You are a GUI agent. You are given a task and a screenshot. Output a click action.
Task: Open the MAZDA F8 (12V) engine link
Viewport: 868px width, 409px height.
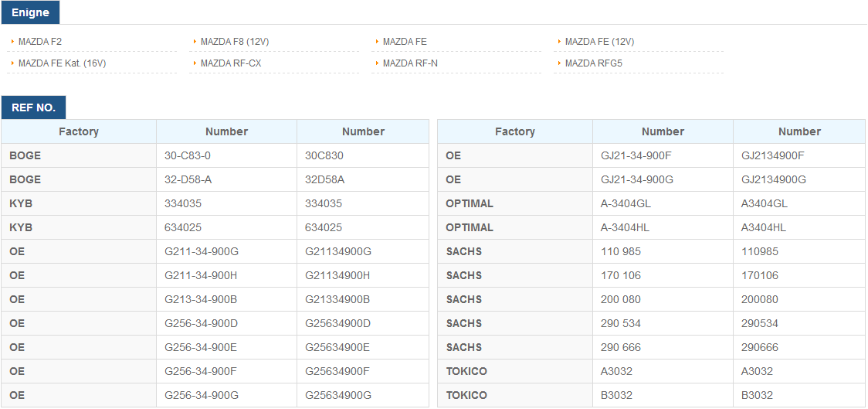point(235,42)
